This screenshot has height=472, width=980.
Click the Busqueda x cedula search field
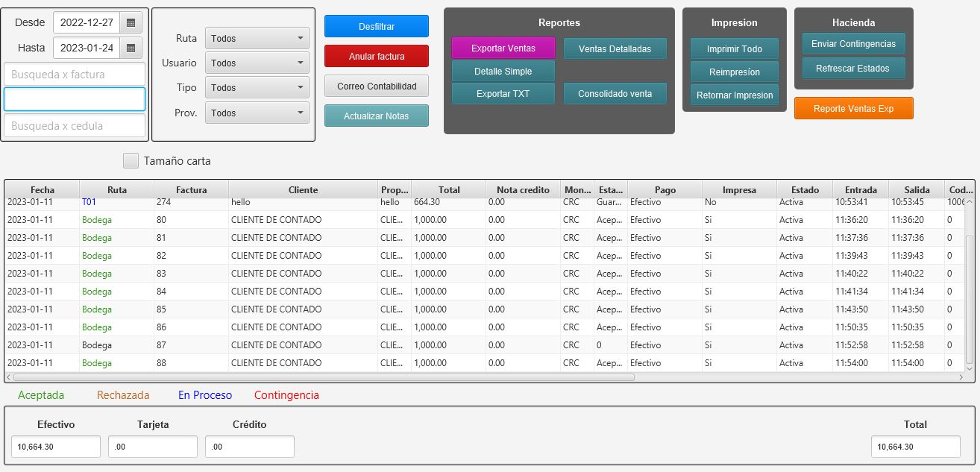[75, 126]
